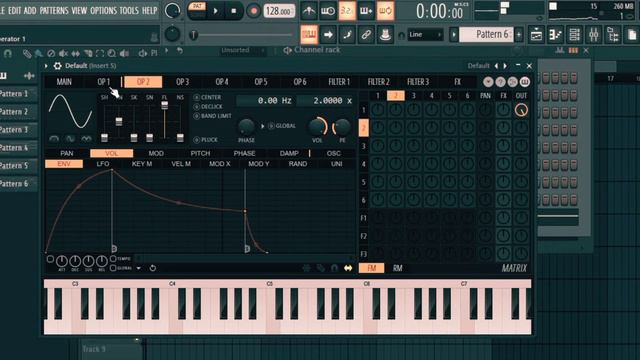640x360 pixels.
Task: Toggle the envelope TEMPO checkbox
Action: pos(113,259)
